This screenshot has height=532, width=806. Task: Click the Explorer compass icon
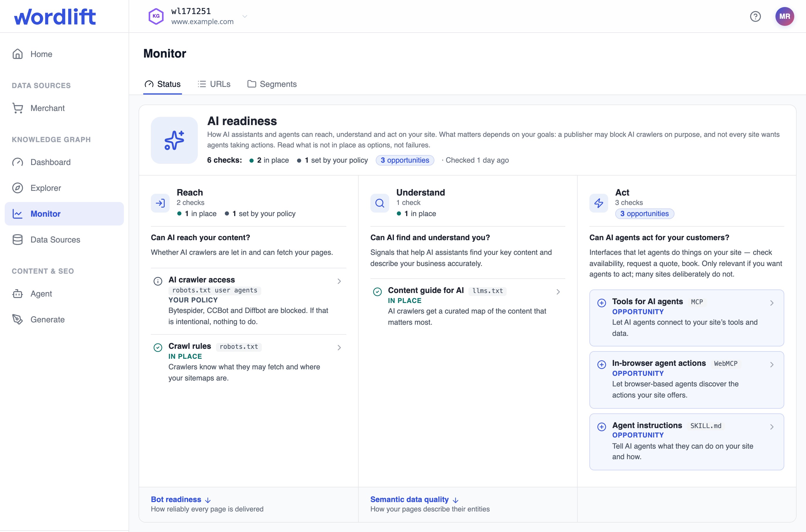[18, 188]
